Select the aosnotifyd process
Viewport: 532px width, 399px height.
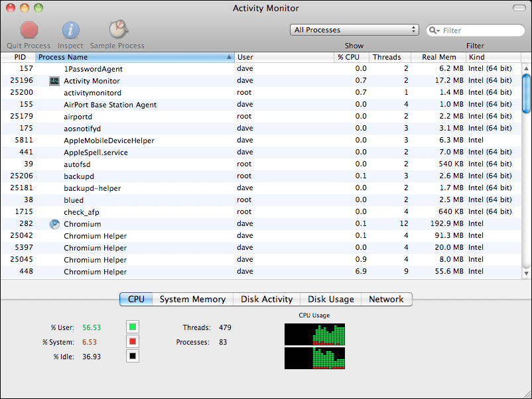(261, 129)
